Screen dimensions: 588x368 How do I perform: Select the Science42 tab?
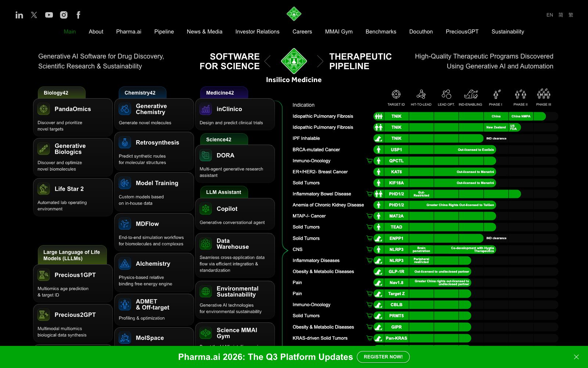pos(224,139)
